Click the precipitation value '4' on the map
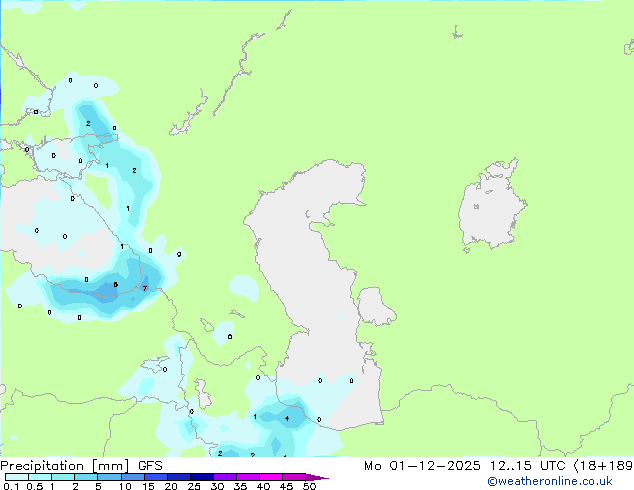The image size is (634, 490). pyautogui.click(x=287, y=418)
